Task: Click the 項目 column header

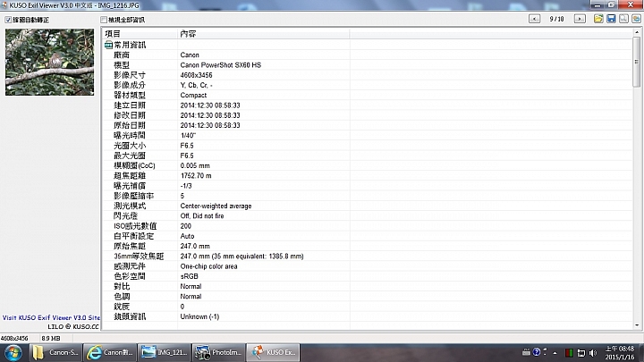Action: point(140,34)
